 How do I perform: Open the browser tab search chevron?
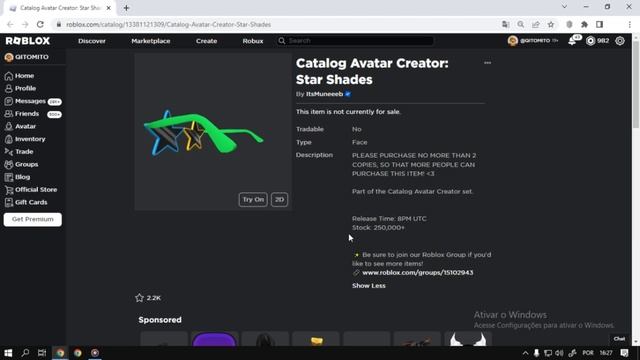(x=564, y=7)
